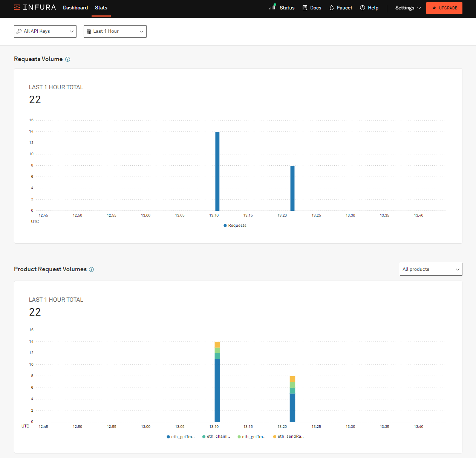The image size is (476, 458).
Task: Click the info icon next to Requests Volume
Action: coord(67,59)
